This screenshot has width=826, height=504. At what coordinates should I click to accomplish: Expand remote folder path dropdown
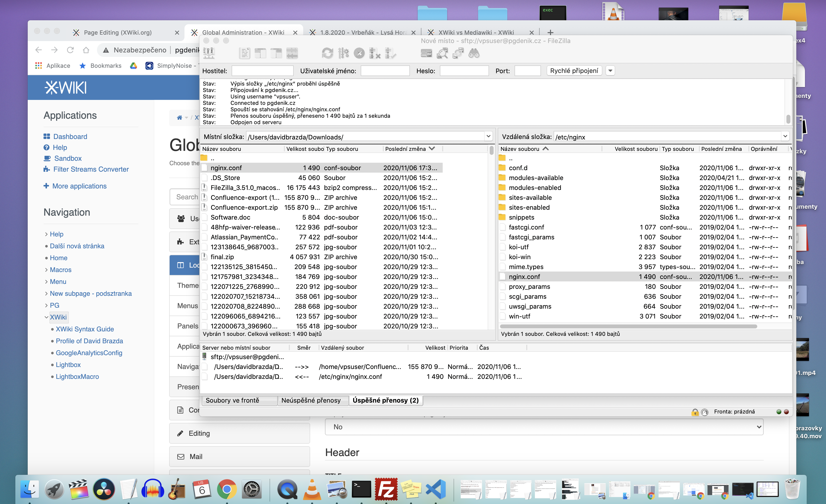point(785,137)
